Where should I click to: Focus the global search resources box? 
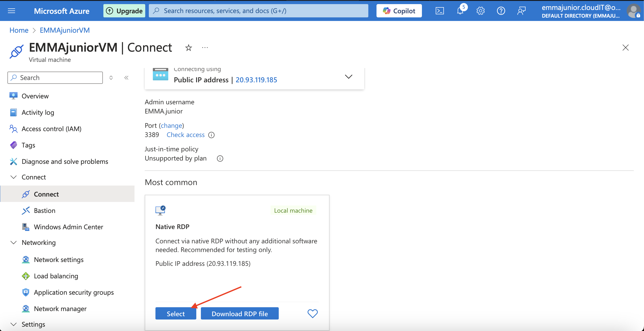click(258, 11)
